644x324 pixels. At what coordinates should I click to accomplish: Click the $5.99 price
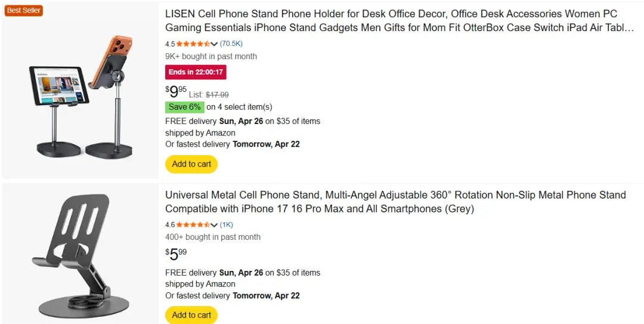[176, 254]
